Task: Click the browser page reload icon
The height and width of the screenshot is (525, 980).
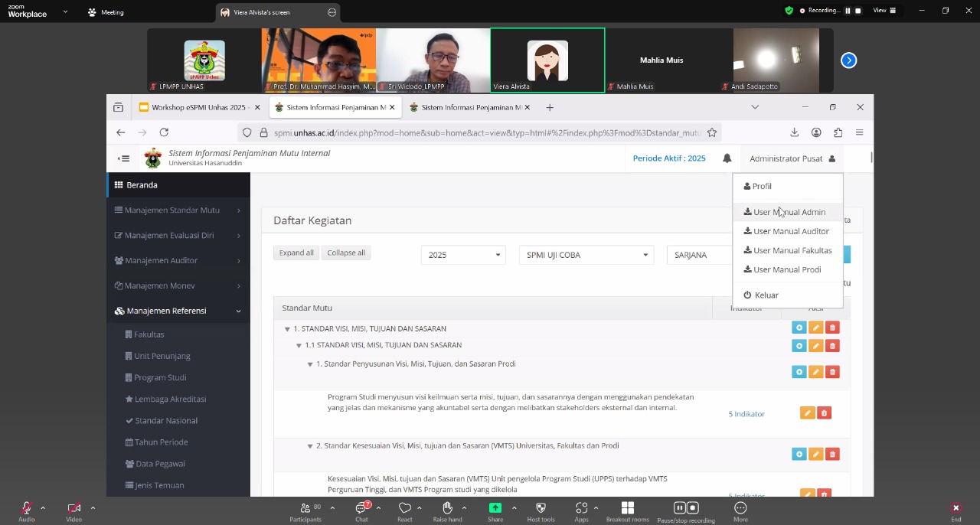Action: coord(164,132)
